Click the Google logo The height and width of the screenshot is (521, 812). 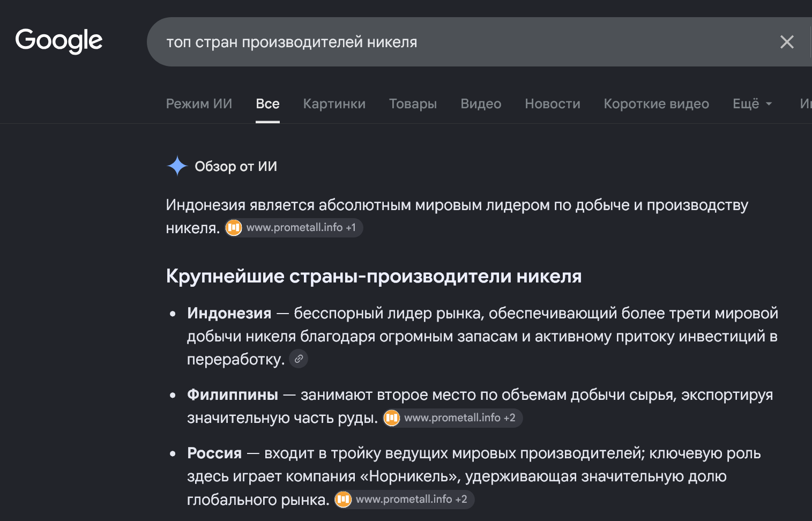click(x=59, y=41)
